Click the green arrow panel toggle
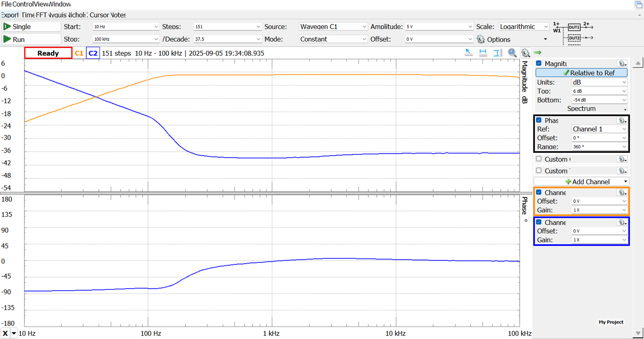Image resolution: width=644 pixels, height=339 pixels. point(538,53)
